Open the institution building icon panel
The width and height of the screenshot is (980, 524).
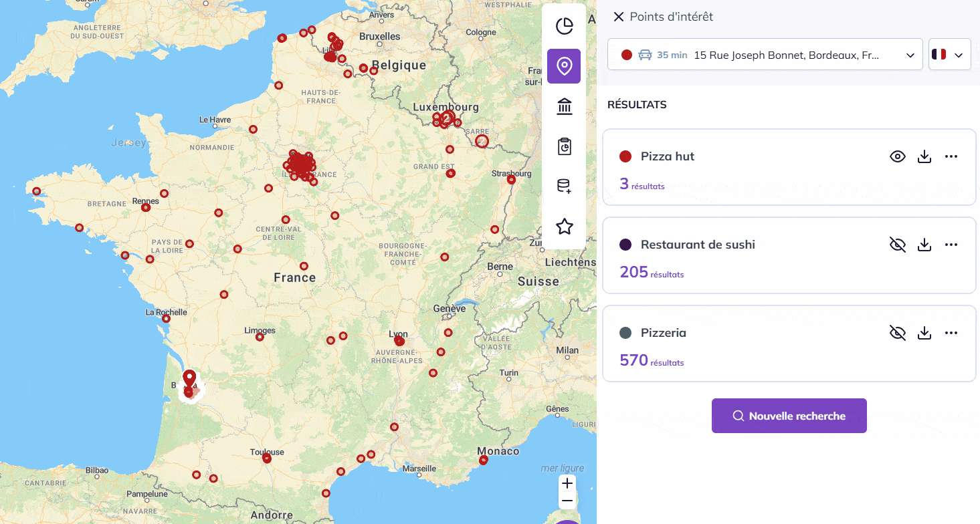pyautogui.click(x=564, y=106)
